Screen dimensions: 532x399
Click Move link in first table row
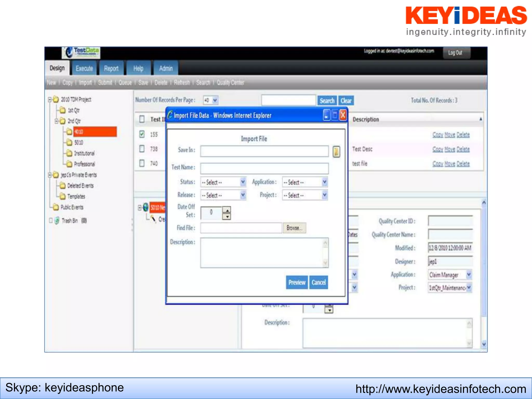450,135
